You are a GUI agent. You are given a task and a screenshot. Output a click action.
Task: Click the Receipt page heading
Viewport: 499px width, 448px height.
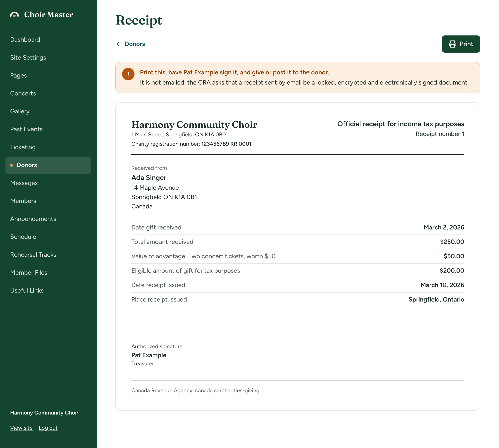pos(139,20)
